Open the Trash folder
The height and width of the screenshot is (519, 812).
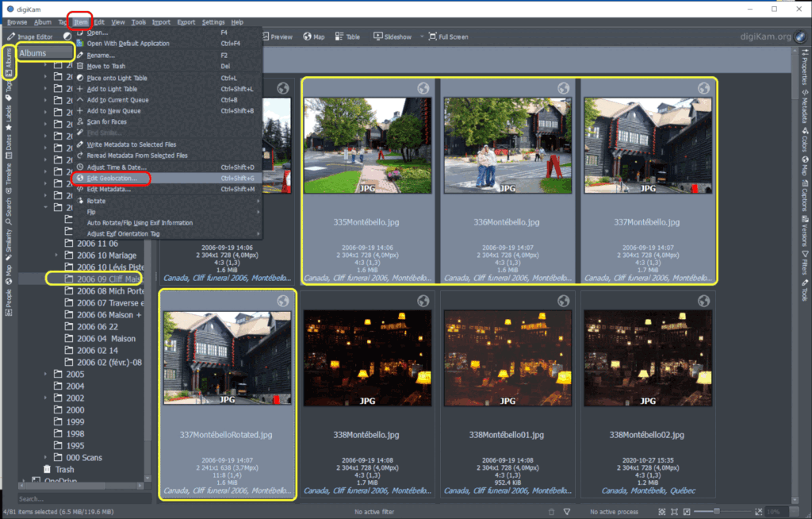click(63, 469)
